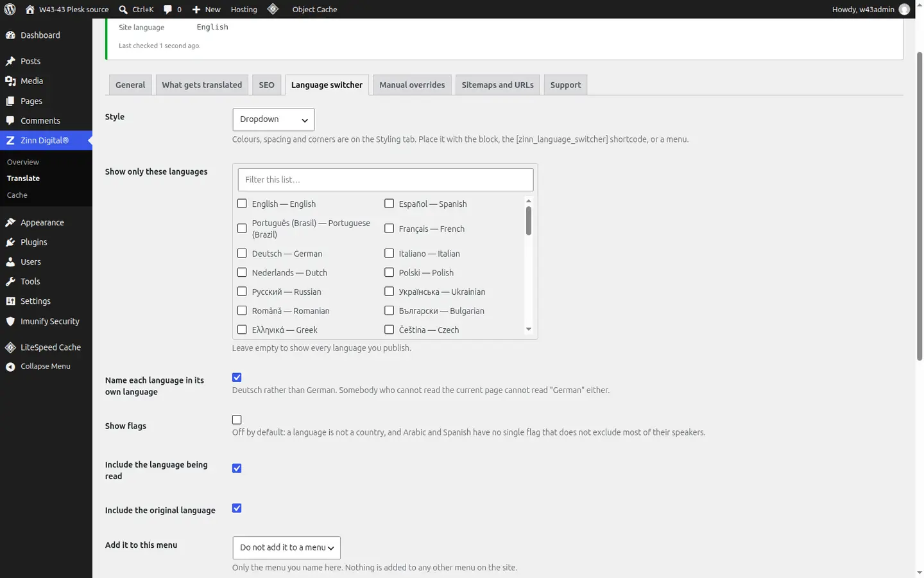Click Hosting in the admin bar
Screen dimensions: 924x578
point(244,9)
